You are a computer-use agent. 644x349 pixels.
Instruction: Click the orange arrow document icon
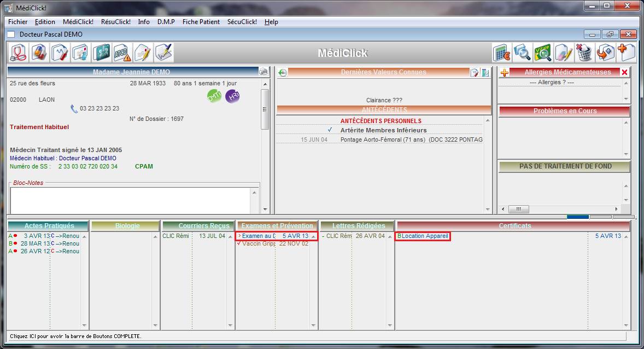(605, 53)
